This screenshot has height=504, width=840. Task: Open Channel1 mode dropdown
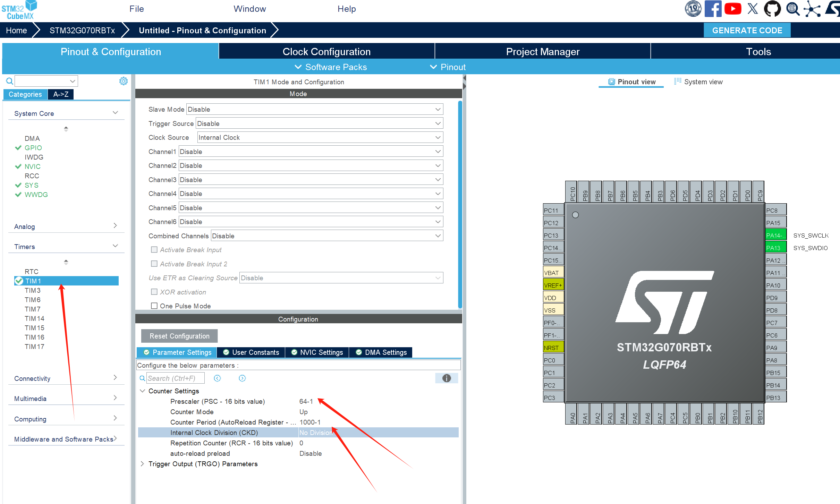[x=311, y=152]
